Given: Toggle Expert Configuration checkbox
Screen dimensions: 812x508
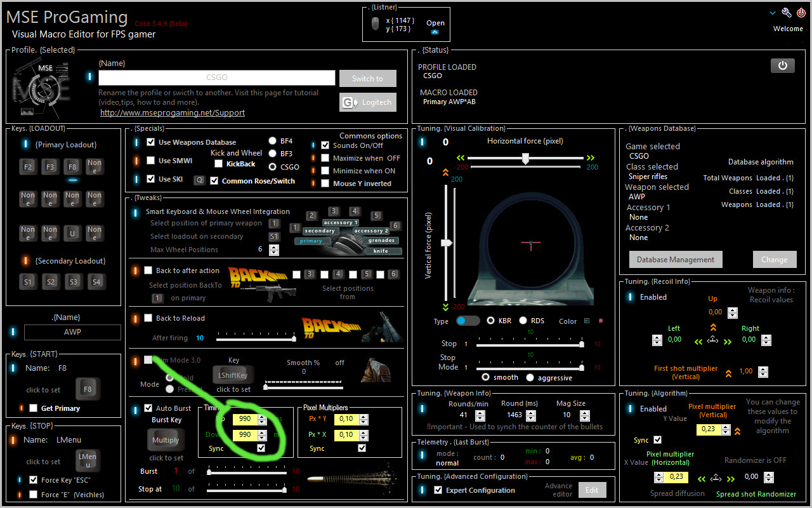Looking at the screenshot, I should pos(438,490).
